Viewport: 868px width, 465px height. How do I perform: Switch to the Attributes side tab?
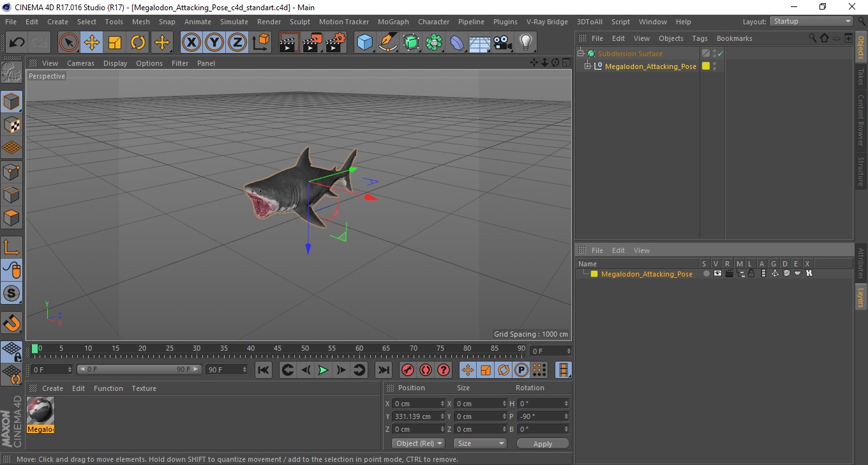(861, 263)
